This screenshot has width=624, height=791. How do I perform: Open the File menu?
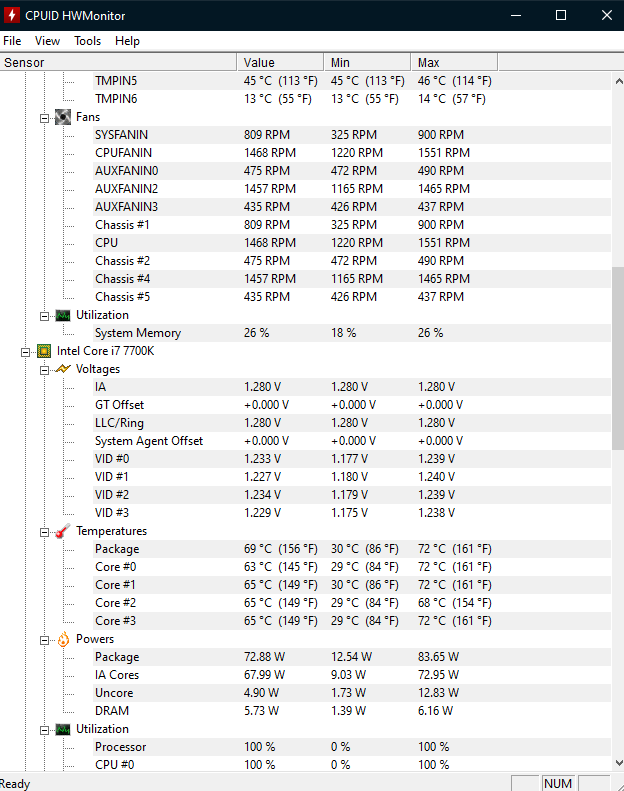pos(12,41)
